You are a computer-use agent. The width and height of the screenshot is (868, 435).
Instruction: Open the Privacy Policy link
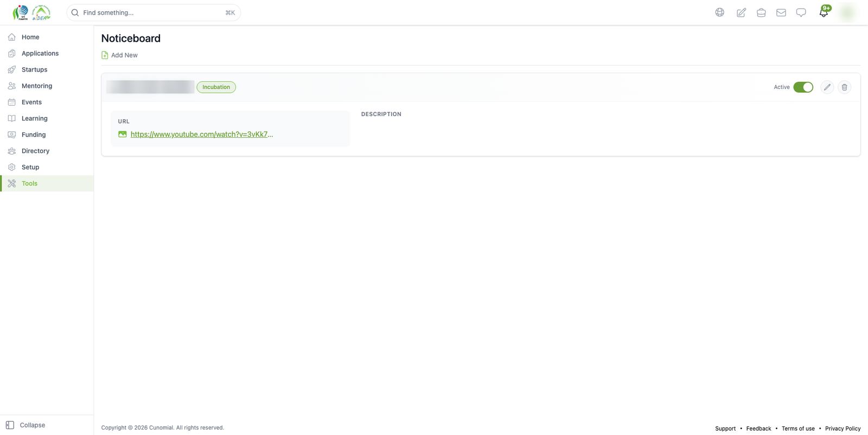(x=843, y=428)
